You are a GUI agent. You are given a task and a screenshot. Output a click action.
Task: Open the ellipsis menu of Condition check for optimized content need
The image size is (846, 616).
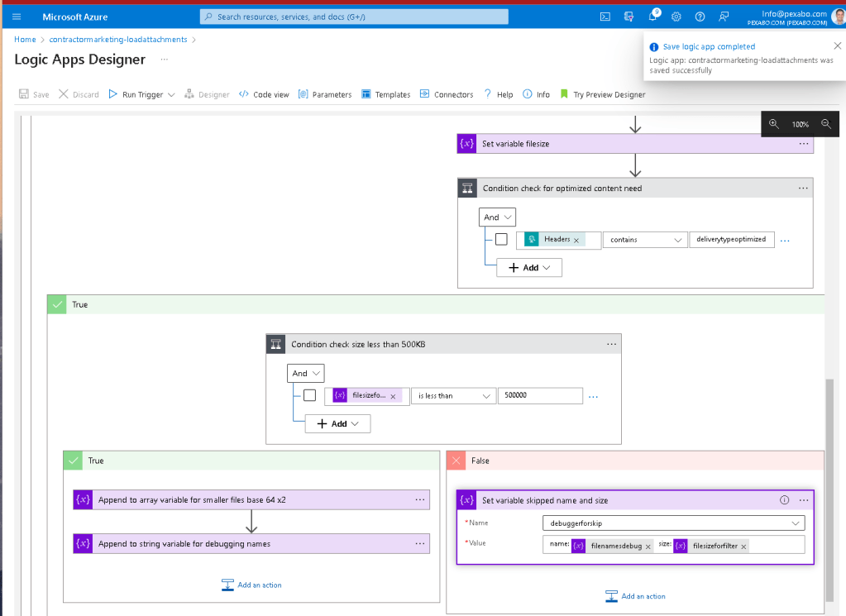(x=803, y=189)
